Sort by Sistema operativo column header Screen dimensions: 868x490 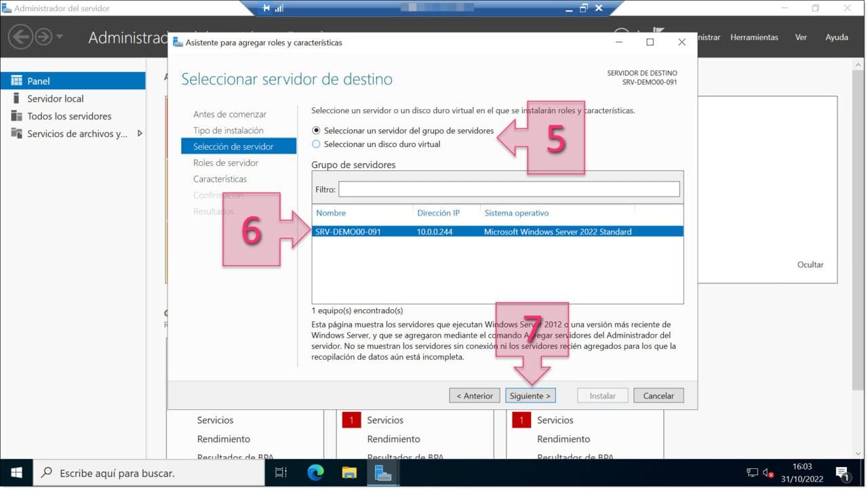(517, 213)
